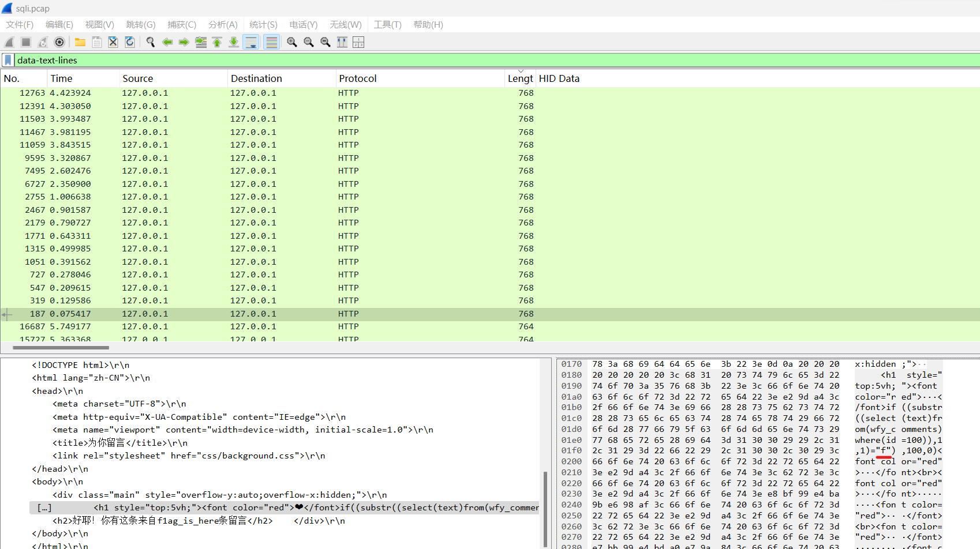
Task: Jump to last packet icon
Action: click(234, 42)
